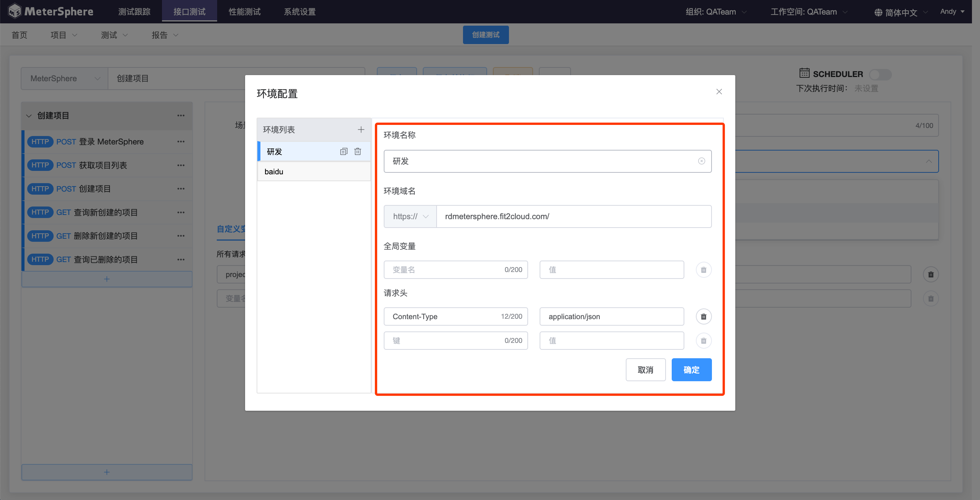The image size is (980, 500).
Task: Click the 确定 confirm button
Action: click(x=691, y=370)
